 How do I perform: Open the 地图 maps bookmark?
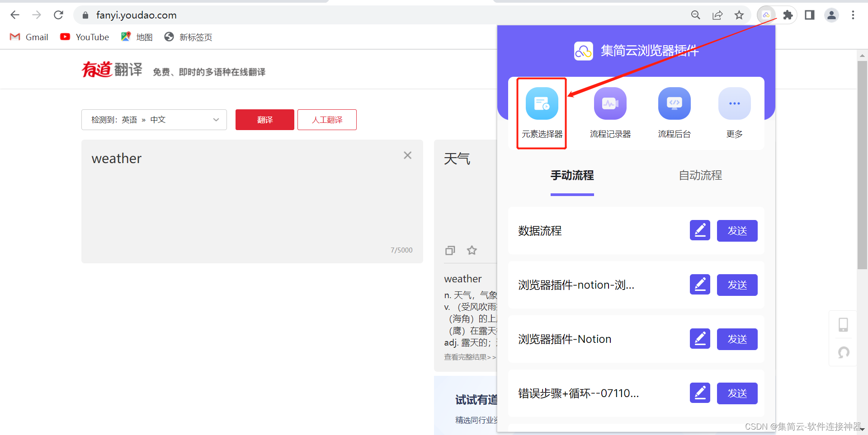pyautogui.click(x=137, y=37)
